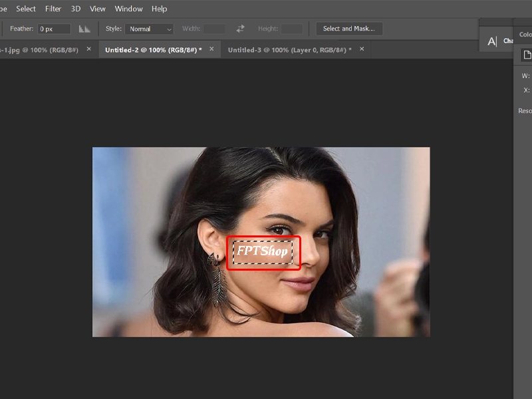Close the Untitled-3 document tab
Screen dimensions: 532x399
360,49
